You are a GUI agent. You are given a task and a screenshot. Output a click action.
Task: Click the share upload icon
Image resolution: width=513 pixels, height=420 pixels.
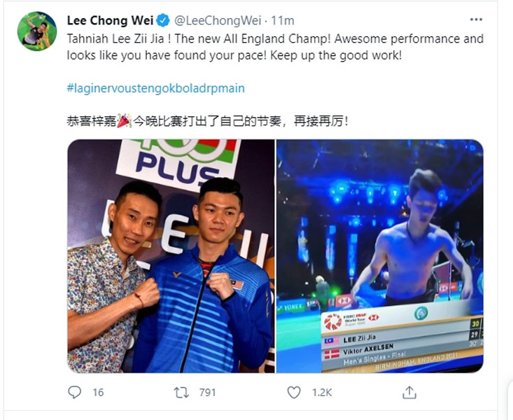click(409, 392)
